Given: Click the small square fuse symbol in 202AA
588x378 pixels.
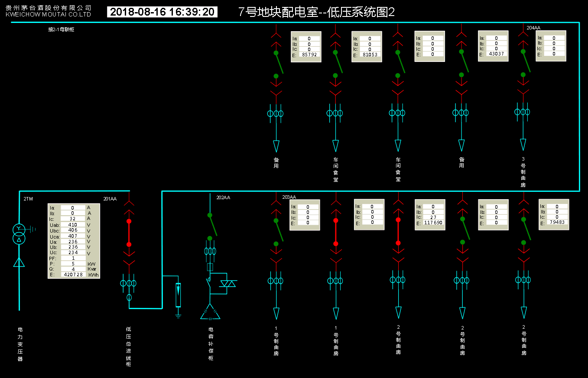Looking at the screenshot, I should (x=210, y=267).
